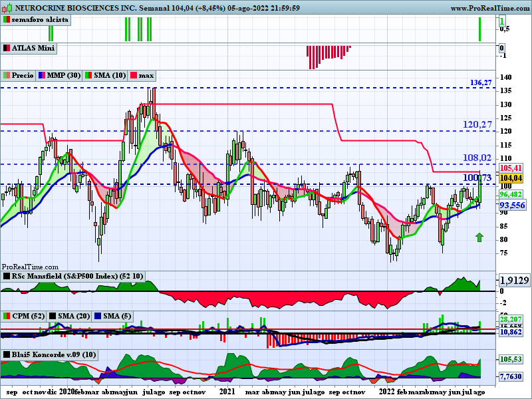Select the Blai5 Koncorde v.09 (10) label
This screenshot has height=399, width=532.
click(x=54, y=354)
